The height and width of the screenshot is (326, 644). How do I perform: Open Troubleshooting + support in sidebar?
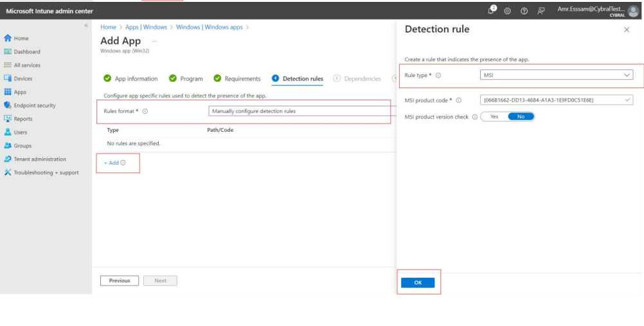coord(46,172)
